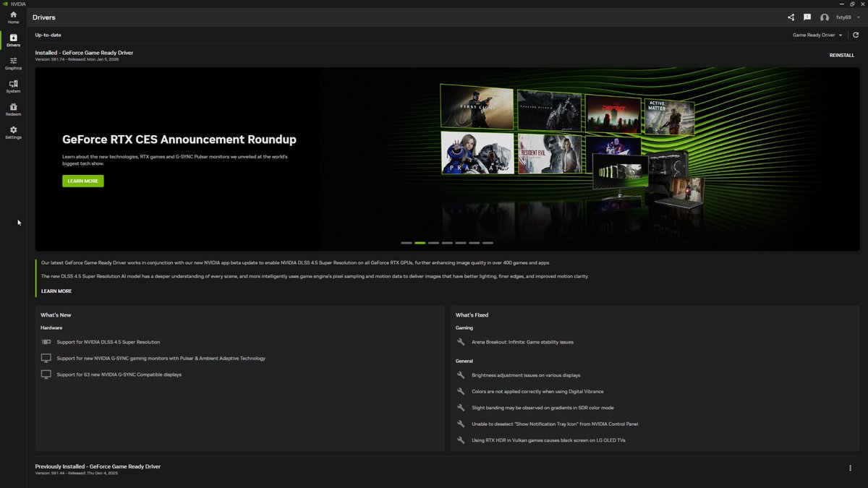This screenshot has width=868, height=488.
Task: Click wrench icon for Notification Tray Icon fix
Action: (x=461, y=424)
